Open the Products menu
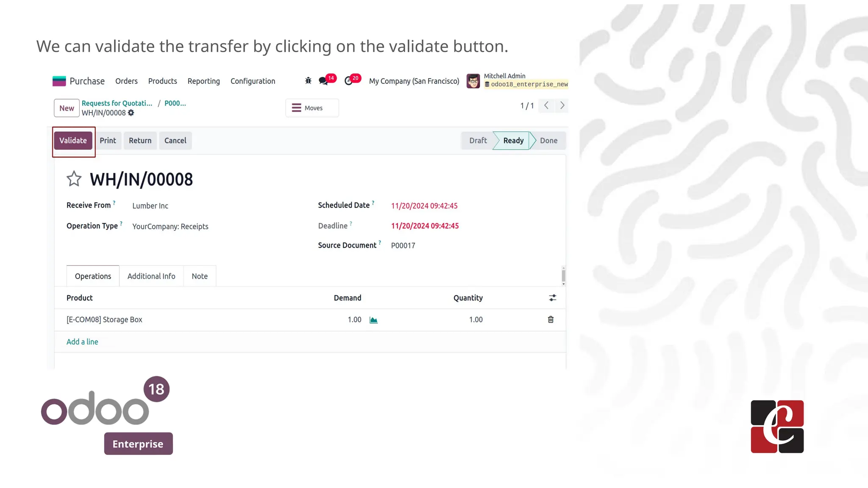Viewport: 868px width, 488px height. [x=162, y=81]
